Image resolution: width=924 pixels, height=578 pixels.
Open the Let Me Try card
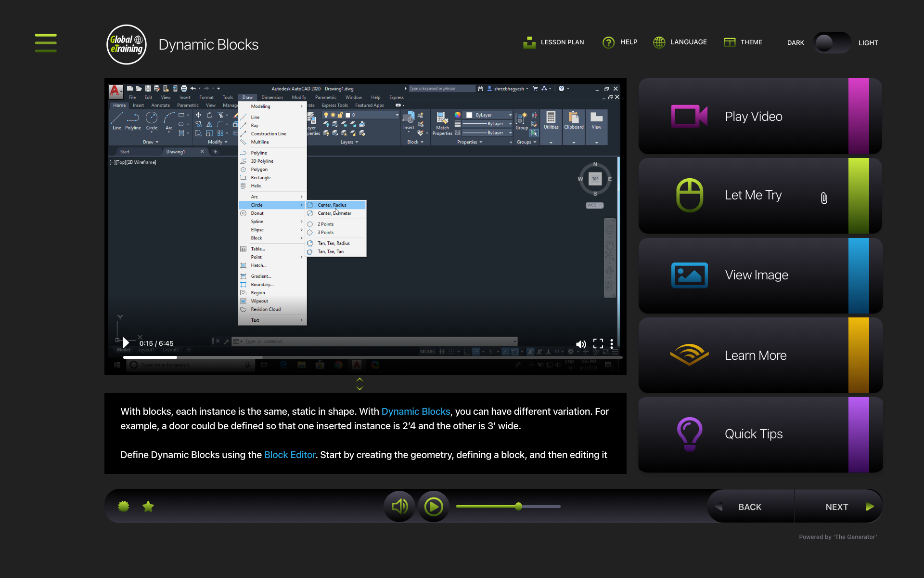point(760,196)
